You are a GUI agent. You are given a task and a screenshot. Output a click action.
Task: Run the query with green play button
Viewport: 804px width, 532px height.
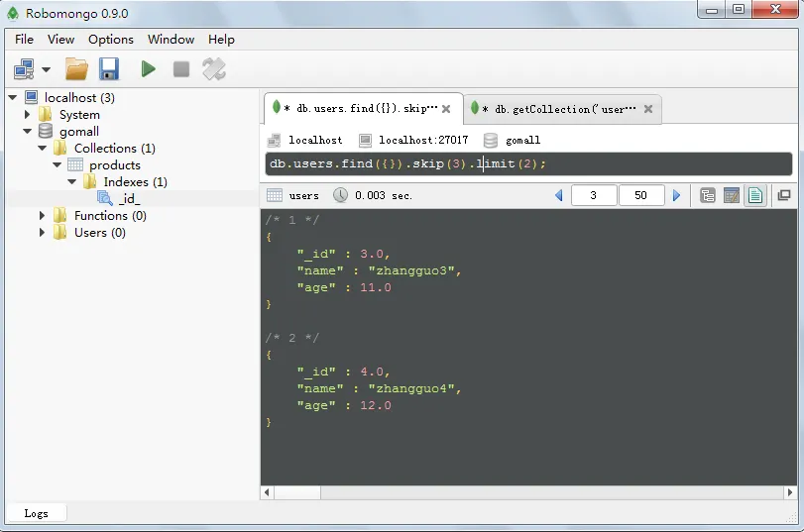(x=148, y=69)
